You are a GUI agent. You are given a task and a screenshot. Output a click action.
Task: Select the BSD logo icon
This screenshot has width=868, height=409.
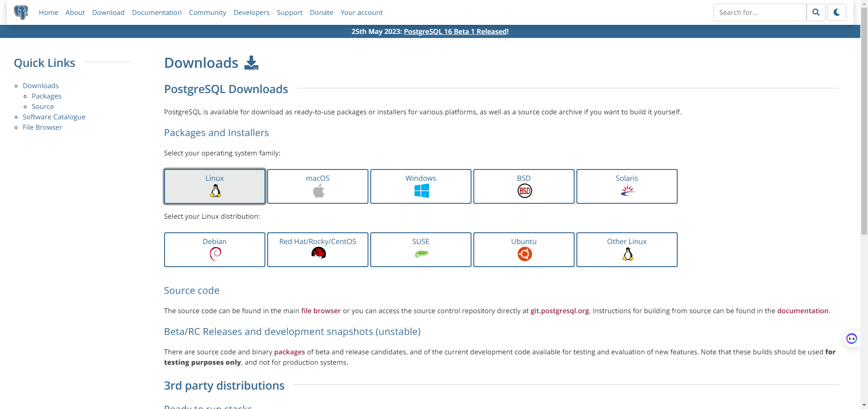(x=524, y=191)
